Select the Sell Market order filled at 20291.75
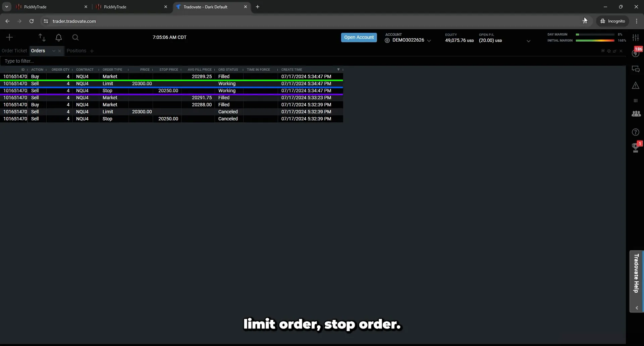Viewport: 644px width, 346px height. [x=171, y=98]
